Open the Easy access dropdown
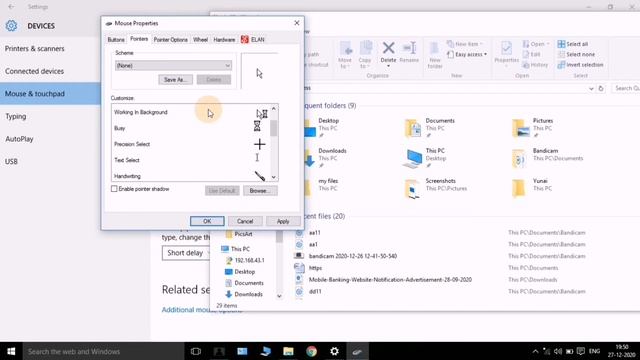The image size is (640, 360). (467, 54)
